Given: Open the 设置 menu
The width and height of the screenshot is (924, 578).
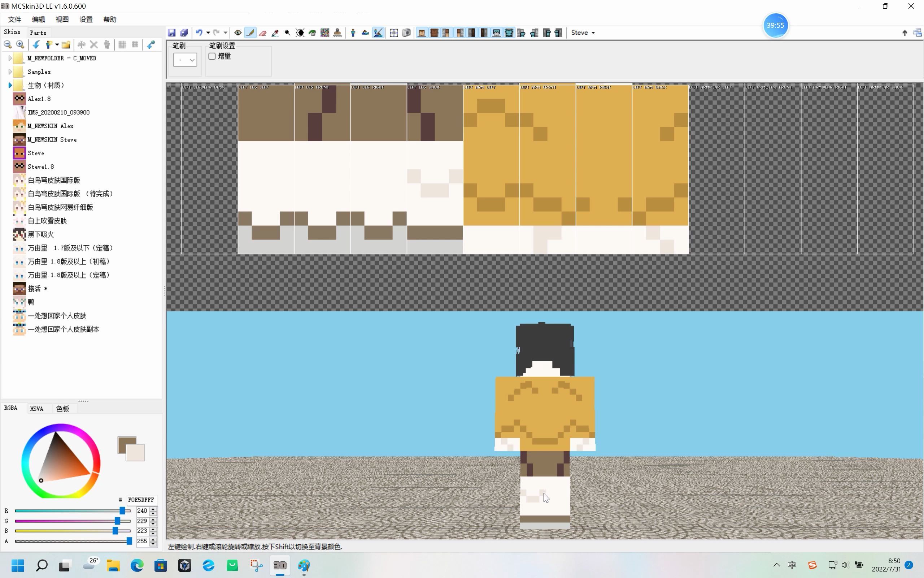Looking at the screenshot, I should coord(86,20).
